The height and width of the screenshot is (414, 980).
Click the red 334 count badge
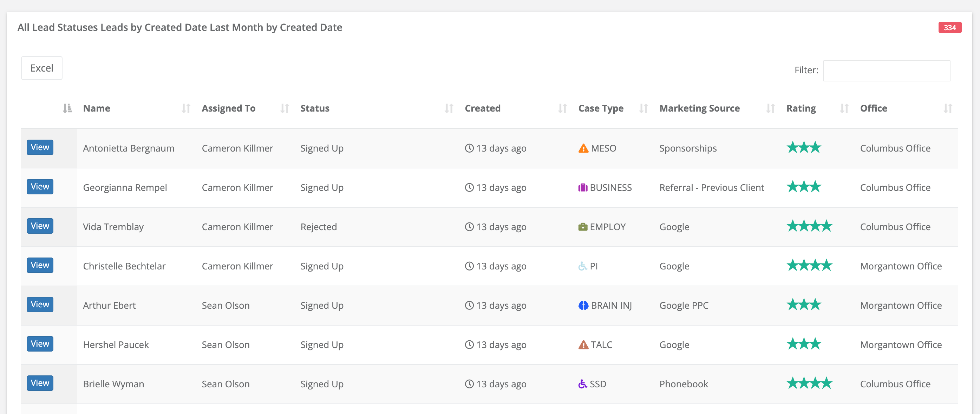click(x=949, y=27)
